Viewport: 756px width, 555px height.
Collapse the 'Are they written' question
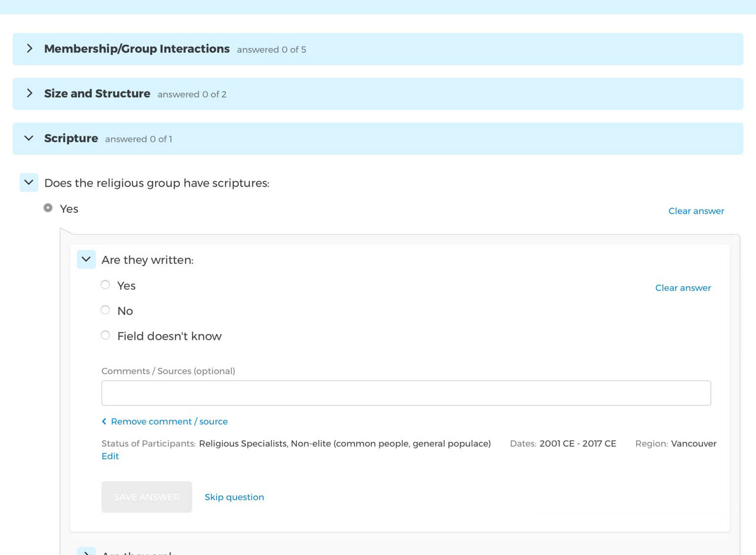86,259
